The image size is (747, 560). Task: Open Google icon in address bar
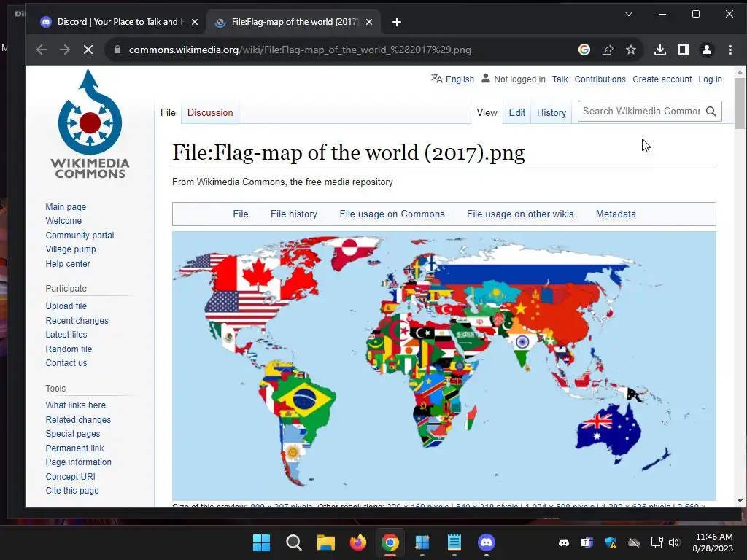pos(584,50)
